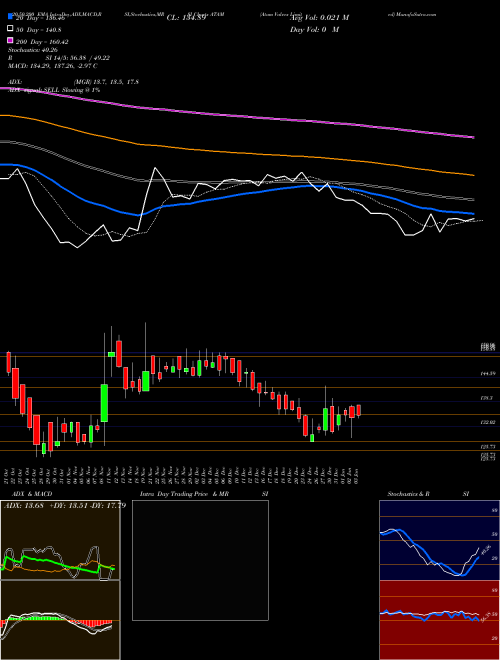Click the empty Intra Day Trading Price chart box
Image resolution: width=500 pixels, height=660 pixels.
pyautogui.click(x=200, y=560)
